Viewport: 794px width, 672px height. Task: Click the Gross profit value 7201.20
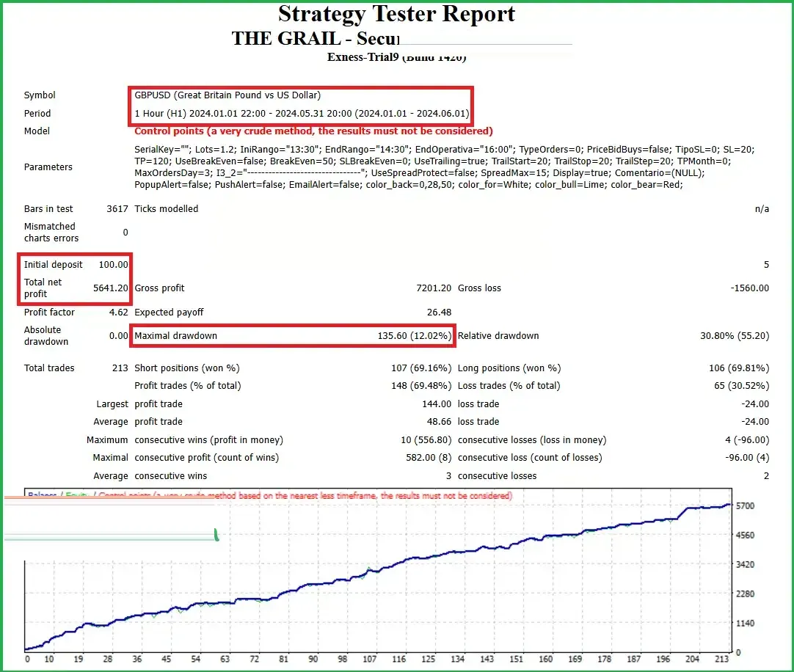tap(434, 288)
